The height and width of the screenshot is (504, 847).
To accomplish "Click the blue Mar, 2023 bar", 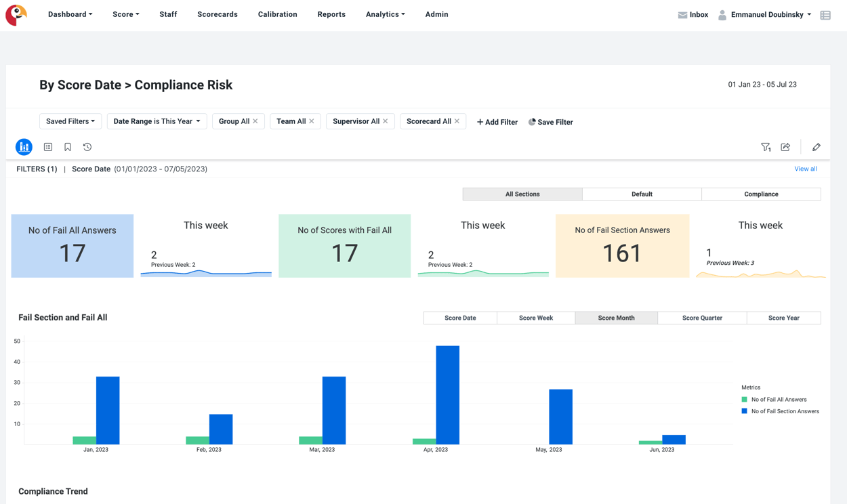I will tap(334, 411).
